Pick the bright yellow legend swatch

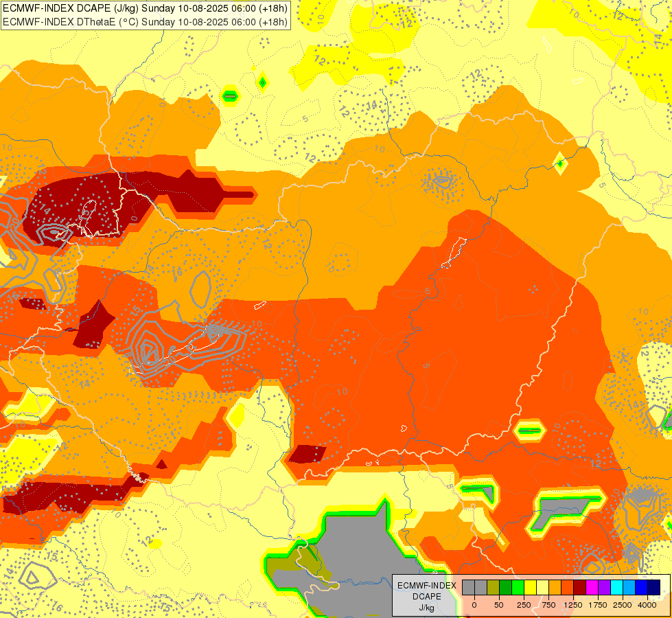[x=530, y=587]
